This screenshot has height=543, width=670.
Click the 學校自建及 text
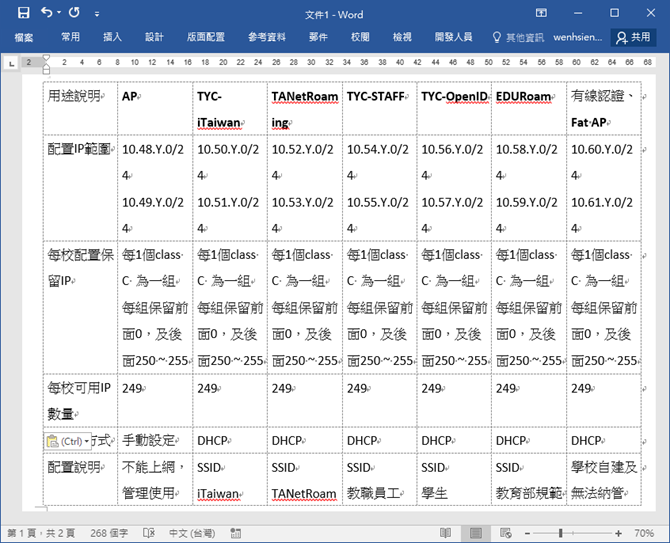coord(604,467)
